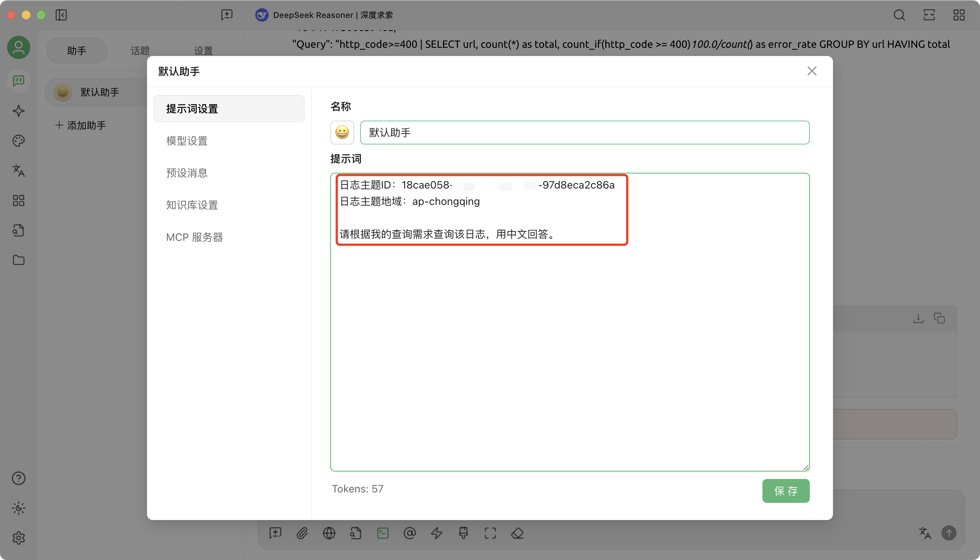
Task: Open the 模型设置 tab
Action: point(187,141)
